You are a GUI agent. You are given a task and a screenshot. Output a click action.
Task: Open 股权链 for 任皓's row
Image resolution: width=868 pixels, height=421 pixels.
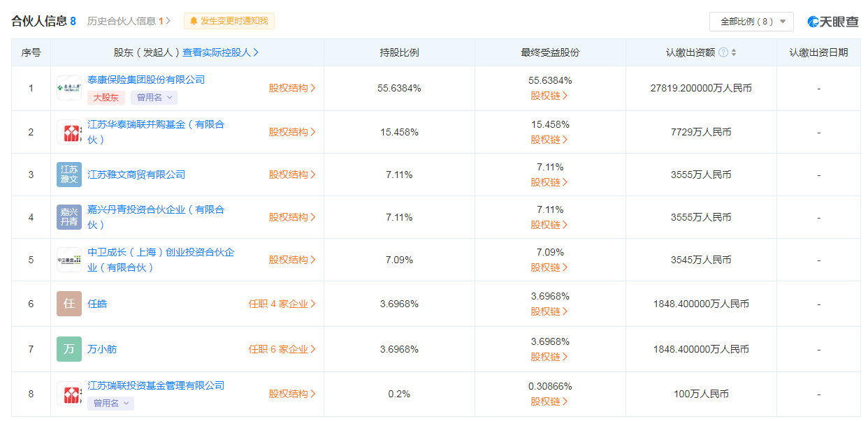549,311
